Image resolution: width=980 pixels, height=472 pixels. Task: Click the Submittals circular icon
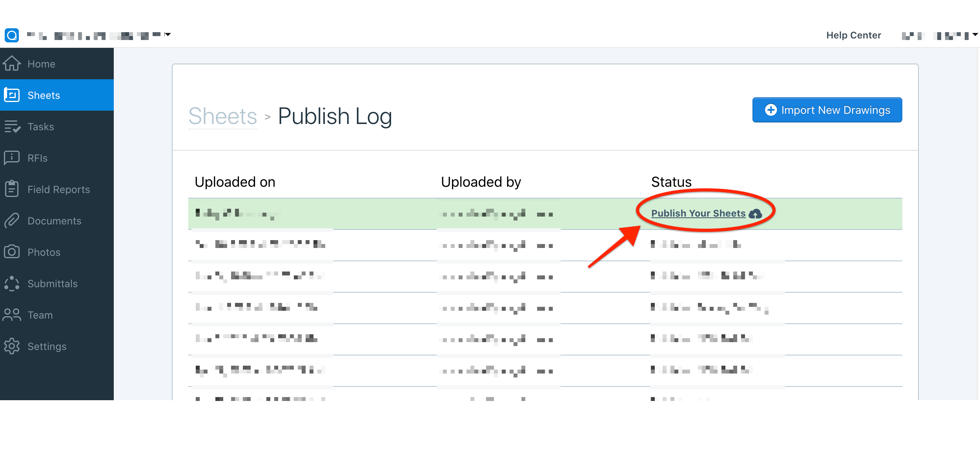[x=12, y=283]
